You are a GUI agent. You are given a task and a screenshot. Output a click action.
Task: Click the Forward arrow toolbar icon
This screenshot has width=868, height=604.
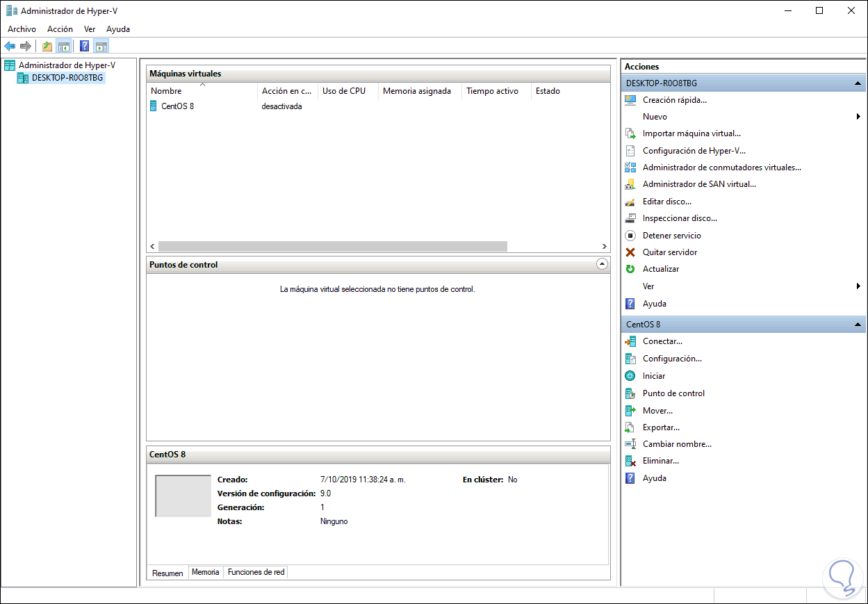26,47
